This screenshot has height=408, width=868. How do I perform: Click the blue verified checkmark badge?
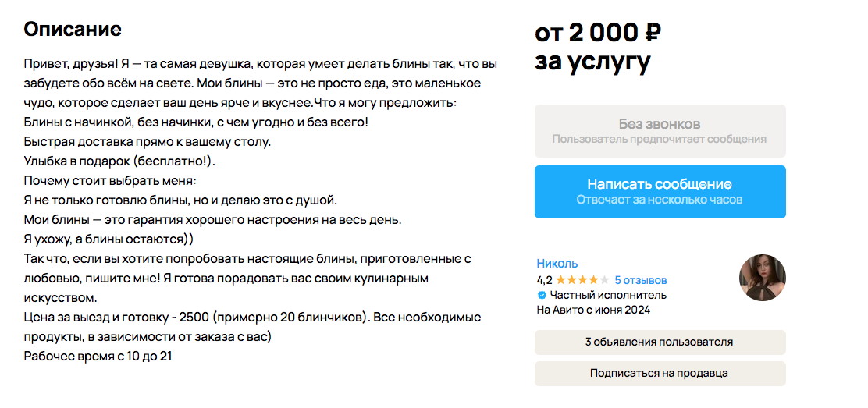(x=542, y=296)
